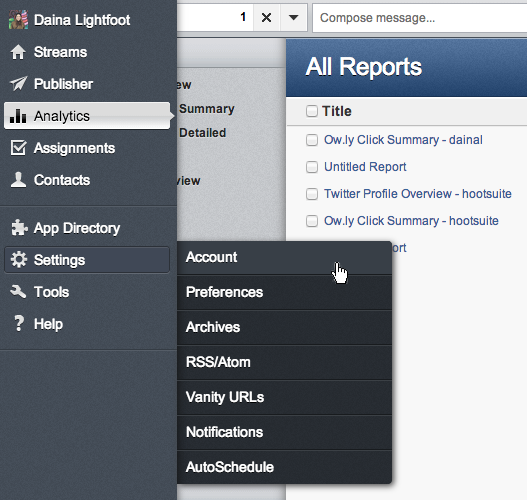Check Ow.ly Click Summary - hootsuite box
Screen dimensions: 527x500
point(312,221)
